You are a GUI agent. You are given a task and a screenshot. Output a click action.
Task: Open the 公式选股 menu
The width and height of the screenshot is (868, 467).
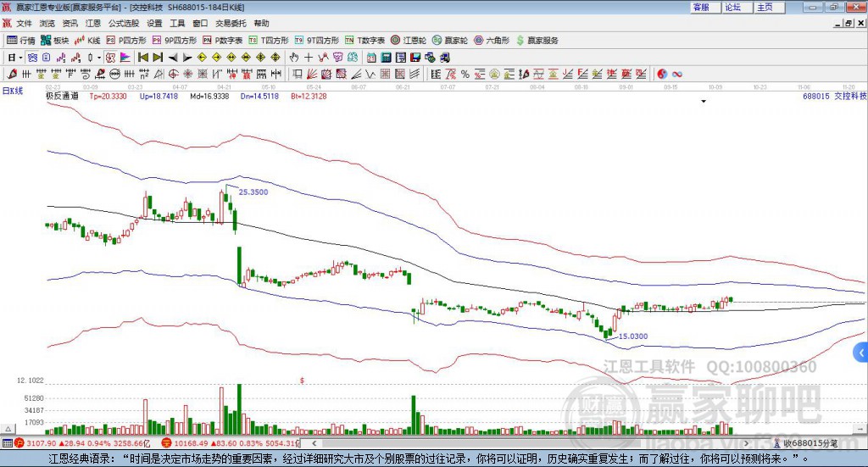coord(124,23)
